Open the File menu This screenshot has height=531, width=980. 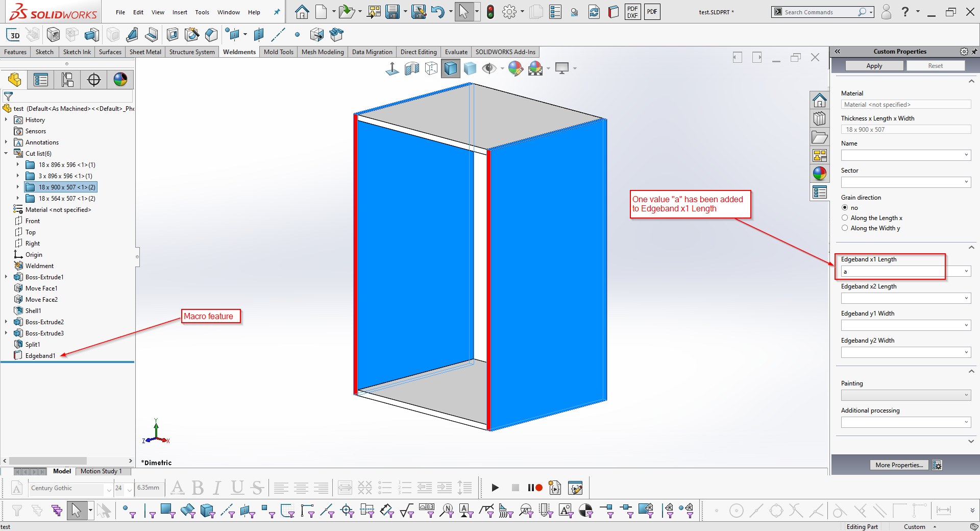pos(120,12)
